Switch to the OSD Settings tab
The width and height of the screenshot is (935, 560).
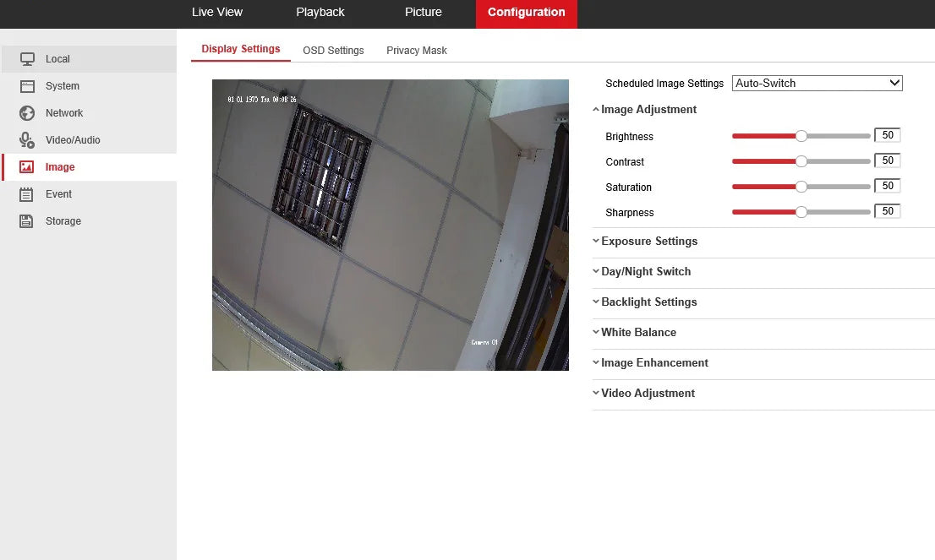coord(333,50)
